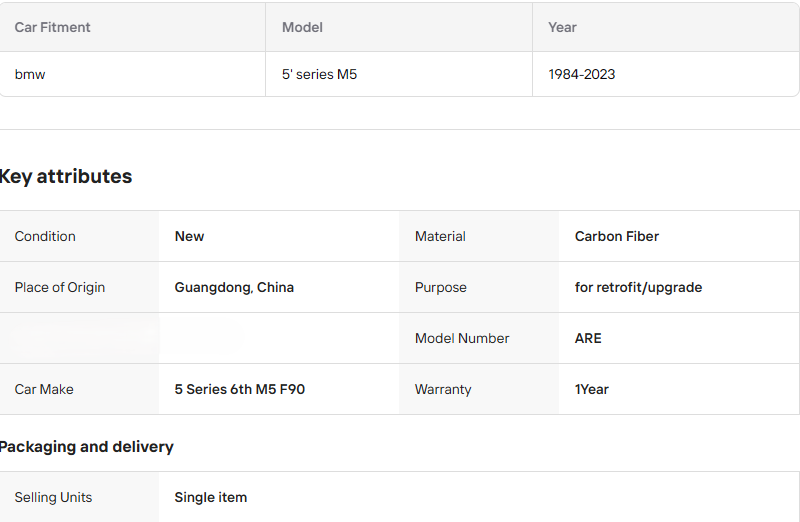Select the Material attribute label
The height and width of the screenshot is (522, 800).
[440, 236]
